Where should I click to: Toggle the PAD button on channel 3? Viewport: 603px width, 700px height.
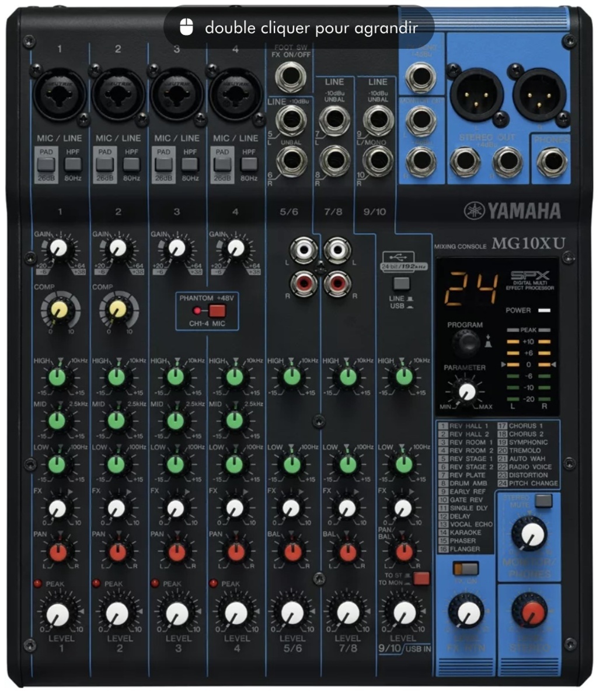point(164,164)
